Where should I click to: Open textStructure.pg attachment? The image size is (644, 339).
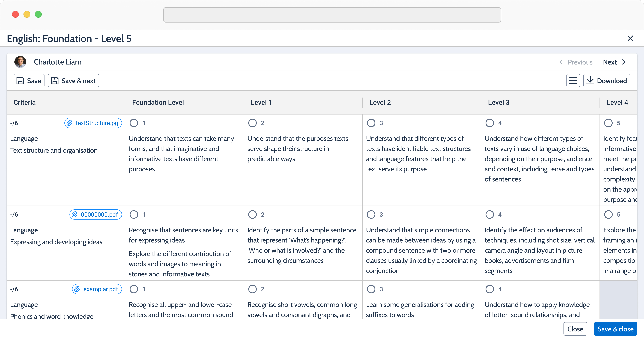coord(93,123)
